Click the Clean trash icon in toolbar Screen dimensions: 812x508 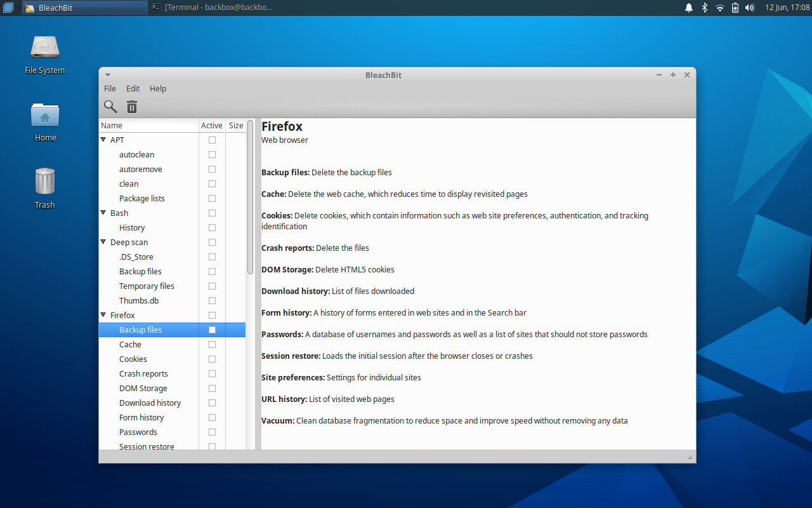click(x=131, y=106)
